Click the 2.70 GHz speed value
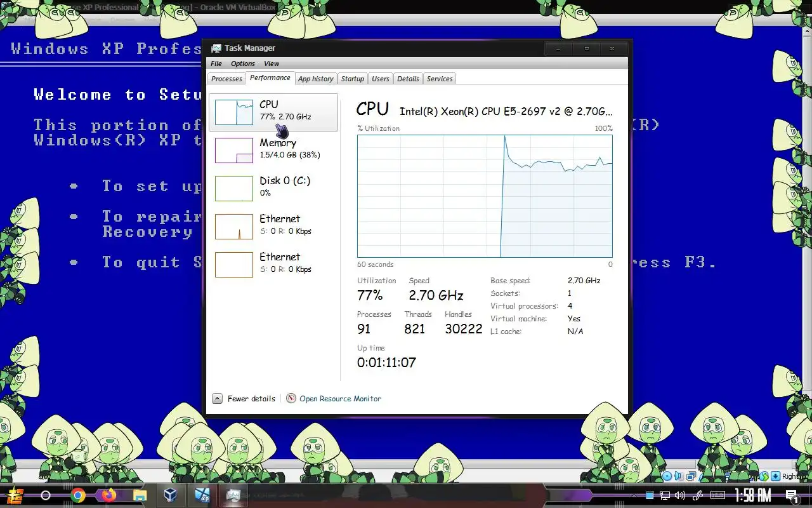 coord(436,295)
